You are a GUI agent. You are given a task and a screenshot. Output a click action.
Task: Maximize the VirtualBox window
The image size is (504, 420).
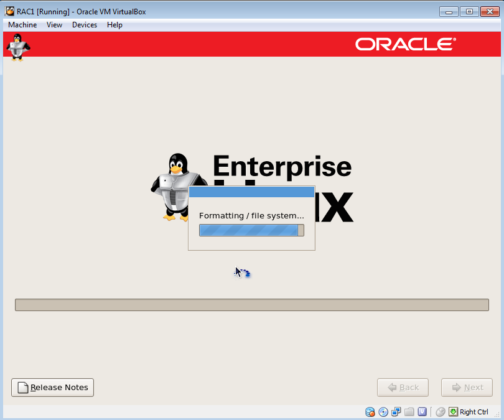[x=469, y=12]
